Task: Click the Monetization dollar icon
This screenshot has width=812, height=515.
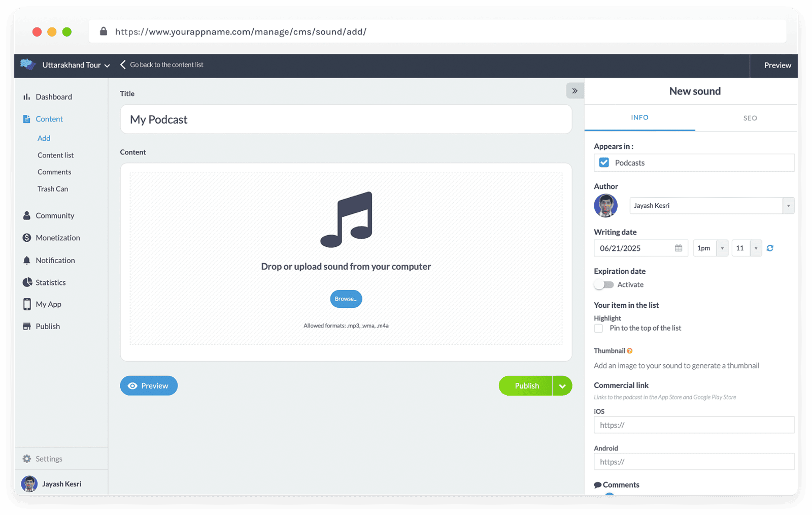Action: coord(27,238)
